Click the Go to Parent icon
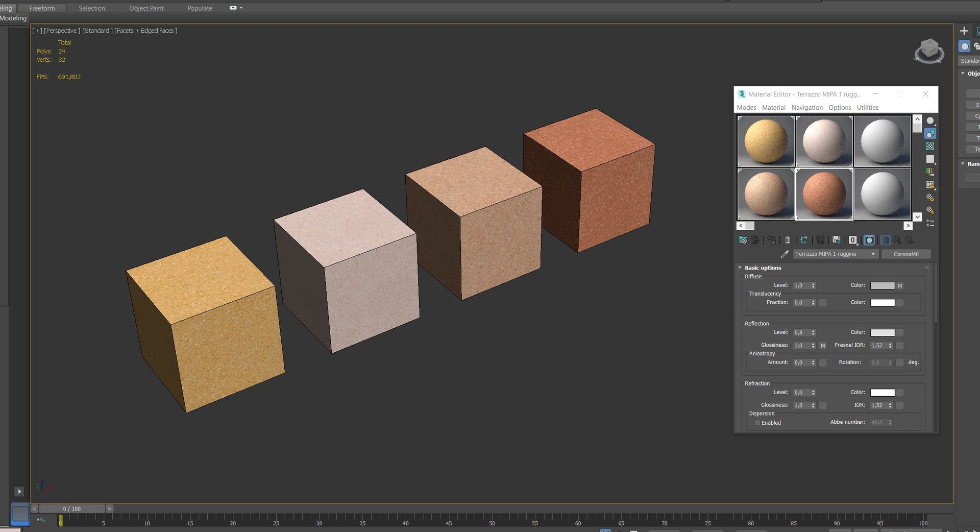 click(x=898, y=240)
